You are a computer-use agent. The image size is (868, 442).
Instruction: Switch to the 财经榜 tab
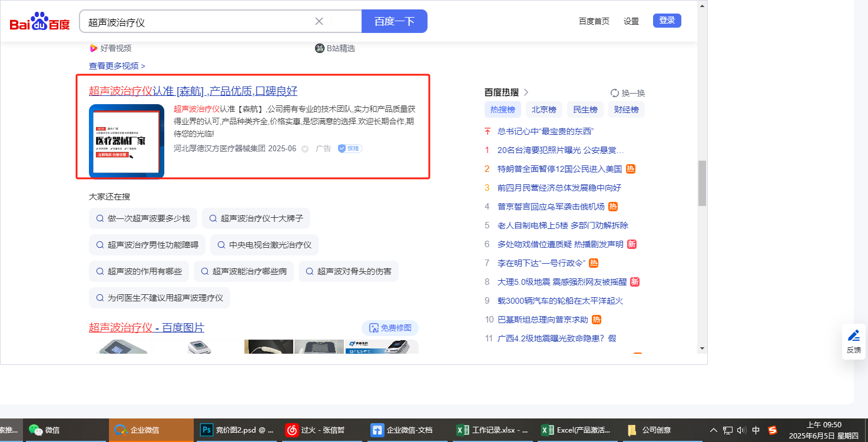point(627,109)
